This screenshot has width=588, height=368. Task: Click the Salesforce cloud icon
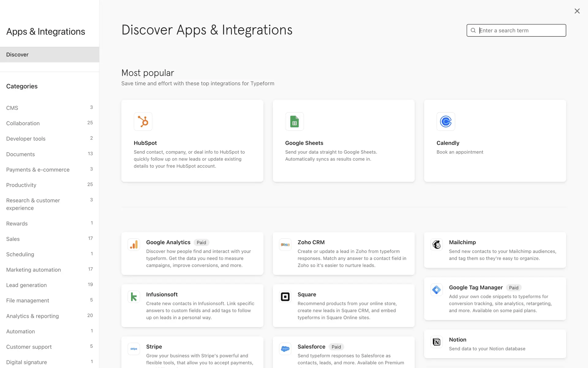point(285,349)
